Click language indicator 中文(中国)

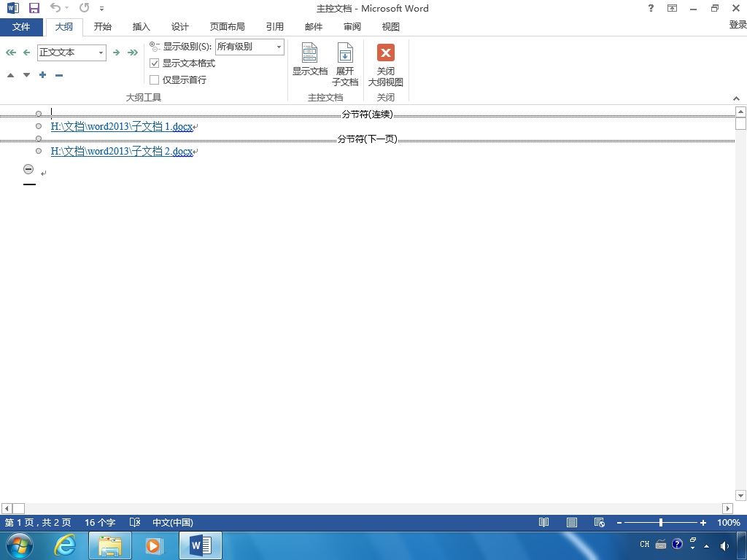click(x=172, y=522)
